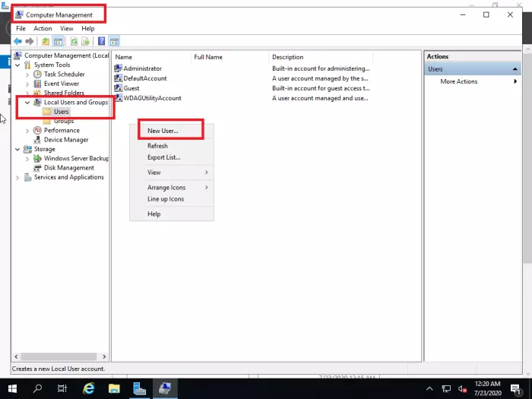This screenshot has width=532, height=399.
Task: Collapse the Users section in Actions pane
Action: click(x=515, y=69)
